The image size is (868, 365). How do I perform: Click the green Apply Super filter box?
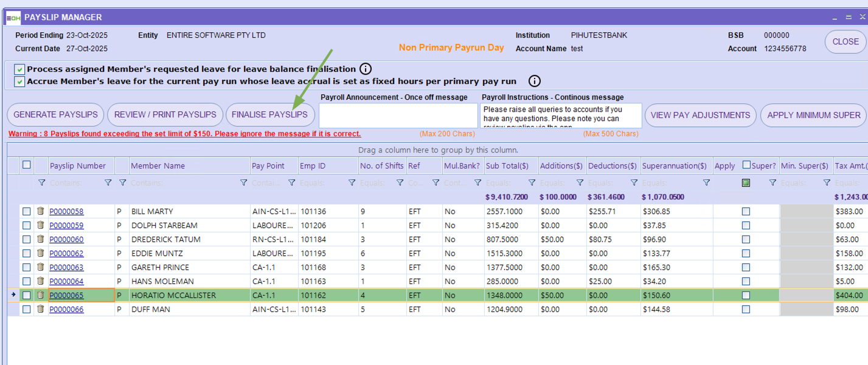click(746, 182)
